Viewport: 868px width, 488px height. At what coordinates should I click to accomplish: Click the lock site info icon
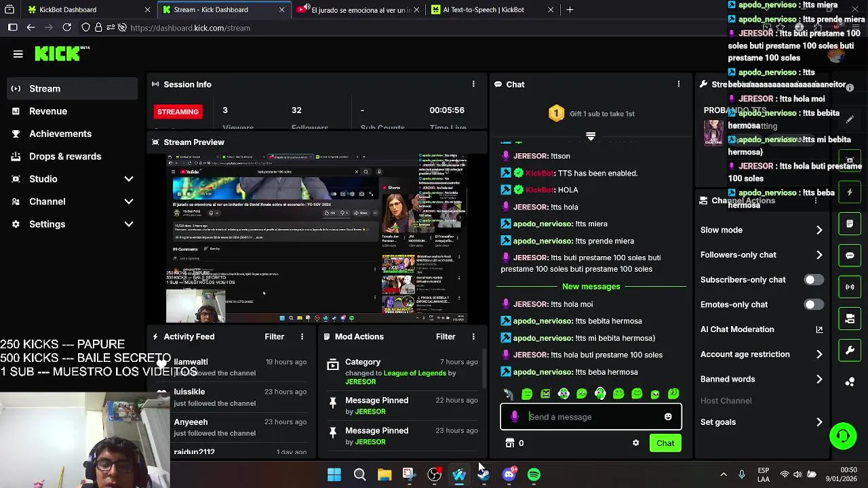point(98,28)
